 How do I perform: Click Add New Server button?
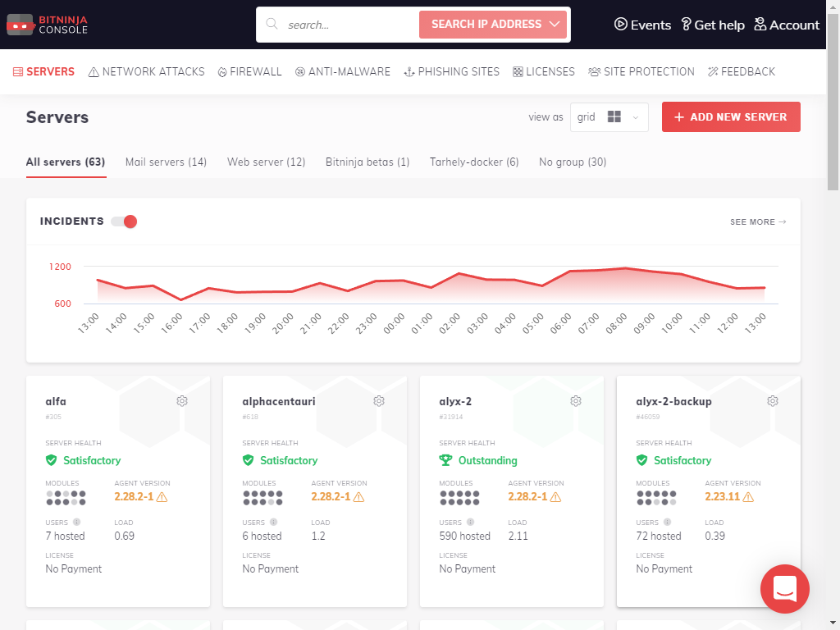(730, 117)
